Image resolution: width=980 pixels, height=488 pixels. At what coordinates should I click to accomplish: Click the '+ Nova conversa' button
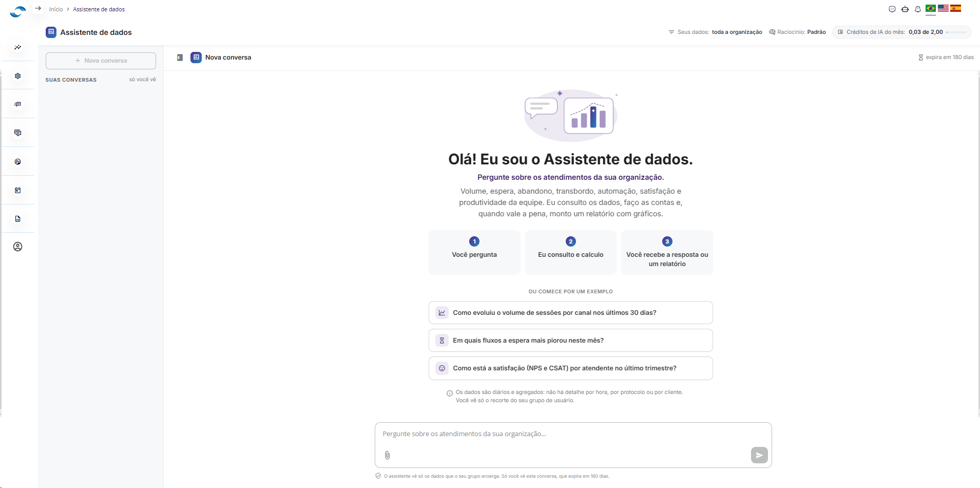(x=101, y=61)
